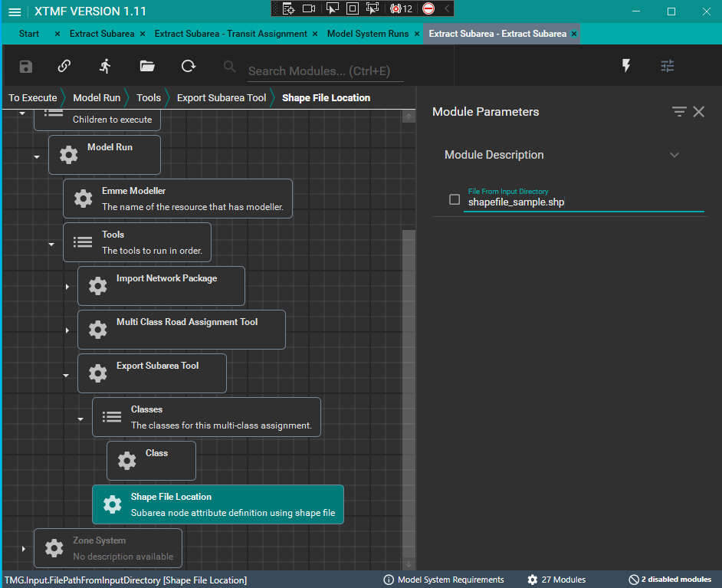Click the gear icon of Class module
This screenshot has height=588, width=722.
[126, 461]
